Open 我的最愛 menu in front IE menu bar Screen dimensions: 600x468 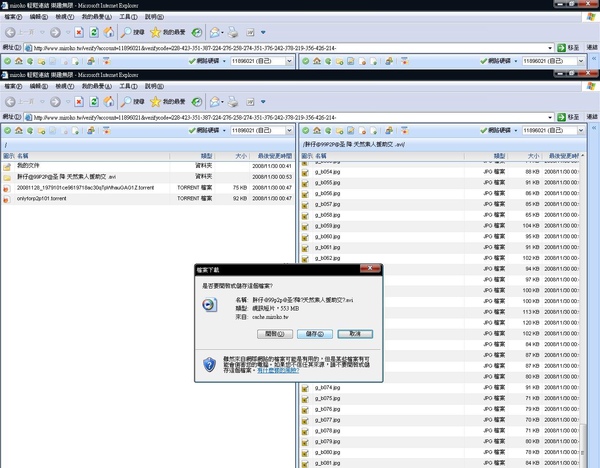tap(96, 86)
